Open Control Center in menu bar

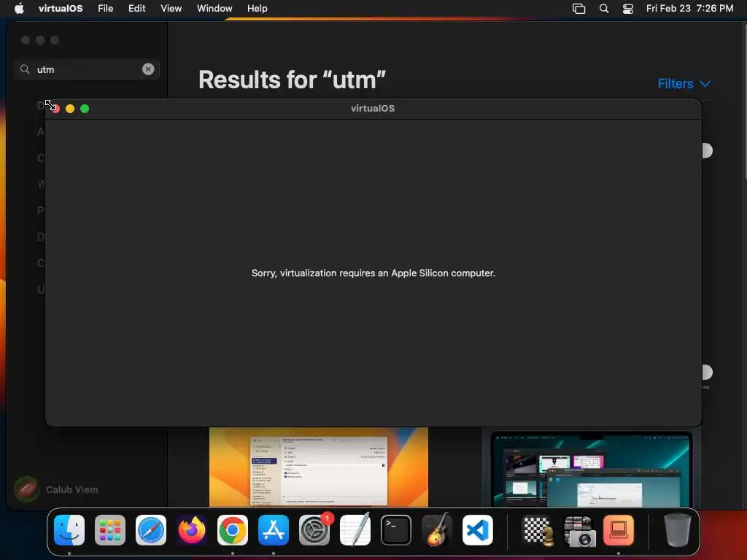click(x=628, y=8)
